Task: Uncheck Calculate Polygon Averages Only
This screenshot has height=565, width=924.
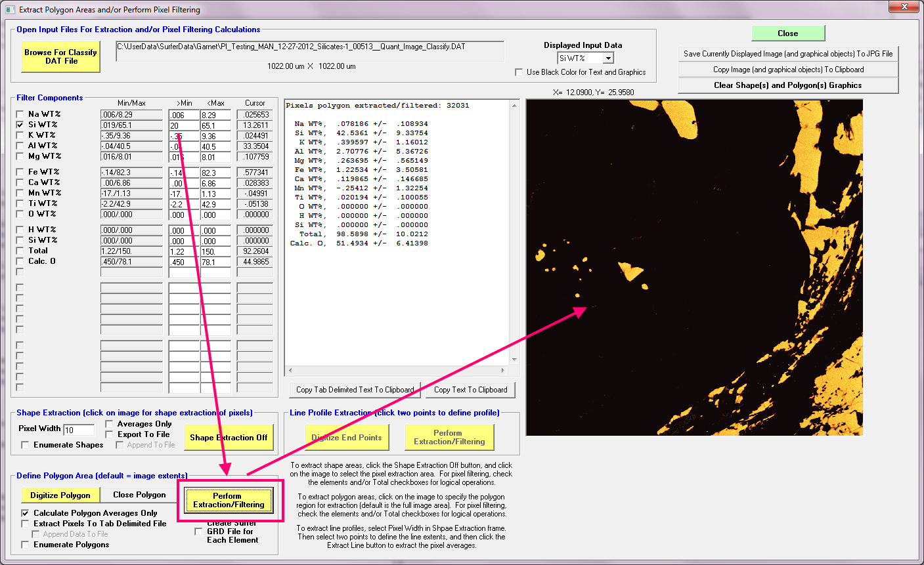Action: tap(25, 513)
